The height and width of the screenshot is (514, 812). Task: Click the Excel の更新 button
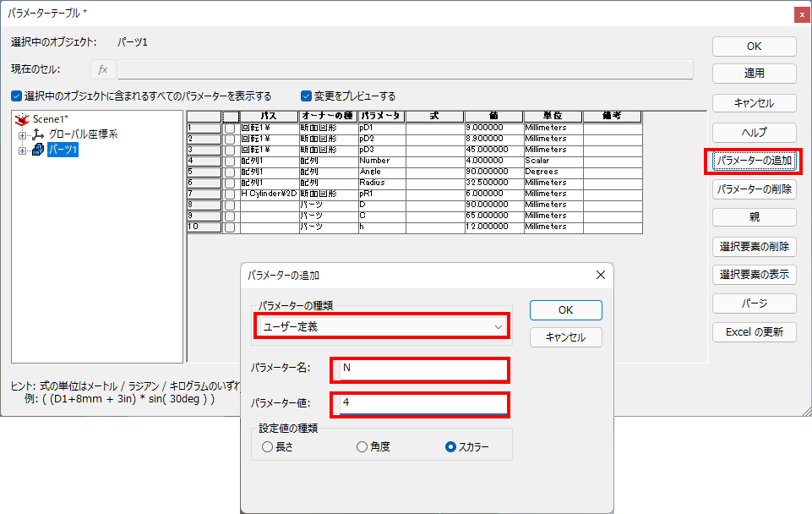pos(753,331)
